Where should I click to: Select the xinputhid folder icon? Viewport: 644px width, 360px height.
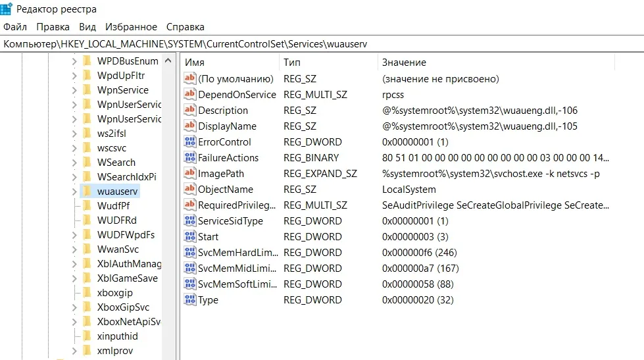coord(87,336)
